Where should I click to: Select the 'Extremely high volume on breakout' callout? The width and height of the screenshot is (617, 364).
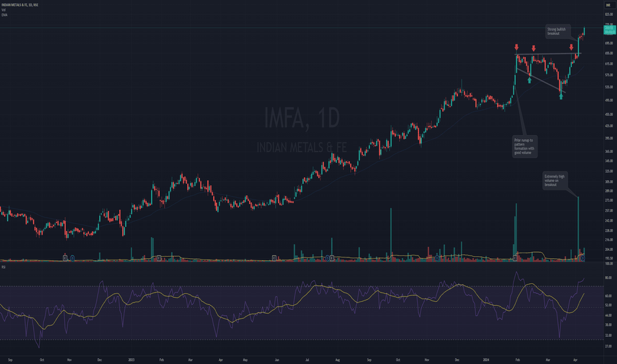[555, 181]
